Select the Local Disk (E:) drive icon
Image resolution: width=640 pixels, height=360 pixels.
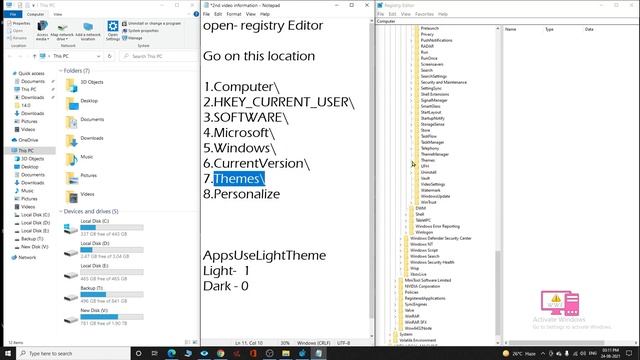coord(71,275)
